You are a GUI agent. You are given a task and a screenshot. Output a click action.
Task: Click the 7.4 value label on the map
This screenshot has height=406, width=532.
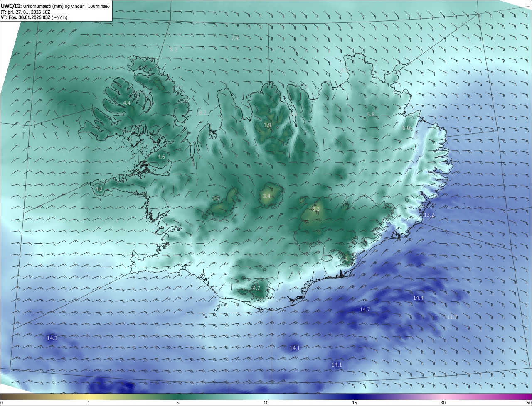click(235, 38)
